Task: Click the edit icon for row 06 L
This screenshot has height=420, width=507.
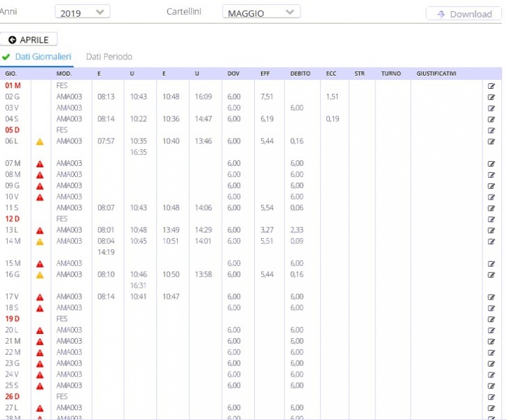Action: click(492, 141)
